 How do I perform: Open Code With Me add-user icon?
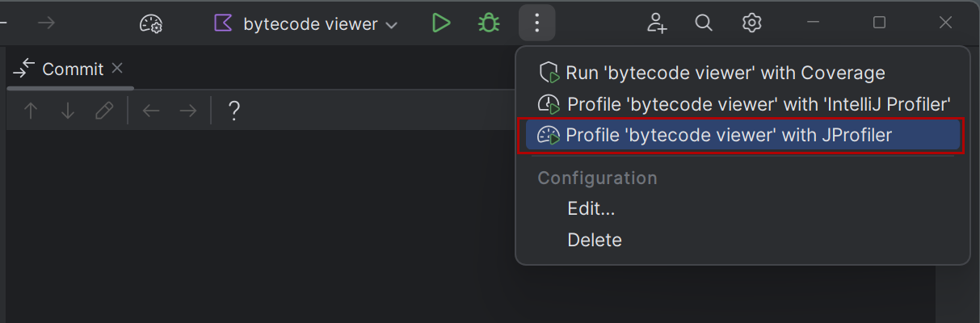point(657,23)
